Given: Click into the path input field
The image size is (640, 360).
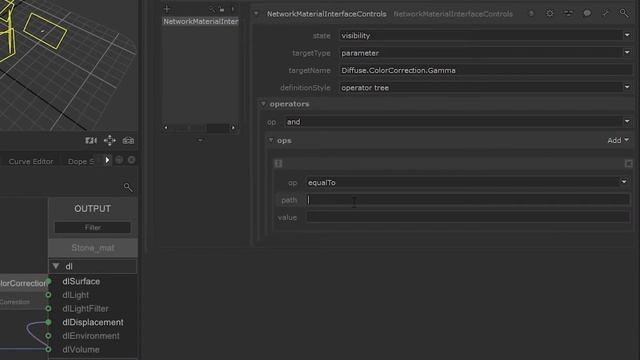Looking at the screenshot, I should tap(467, 200).
